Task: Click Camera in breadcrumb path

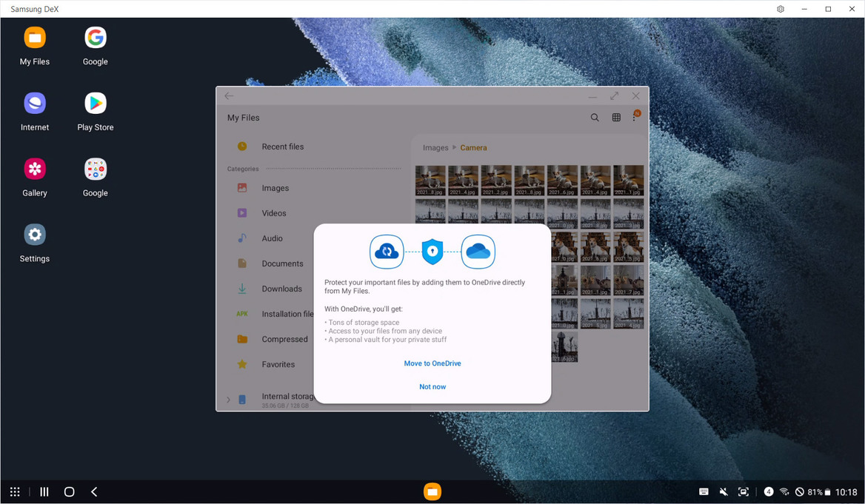Action: [x=473, y=148]
